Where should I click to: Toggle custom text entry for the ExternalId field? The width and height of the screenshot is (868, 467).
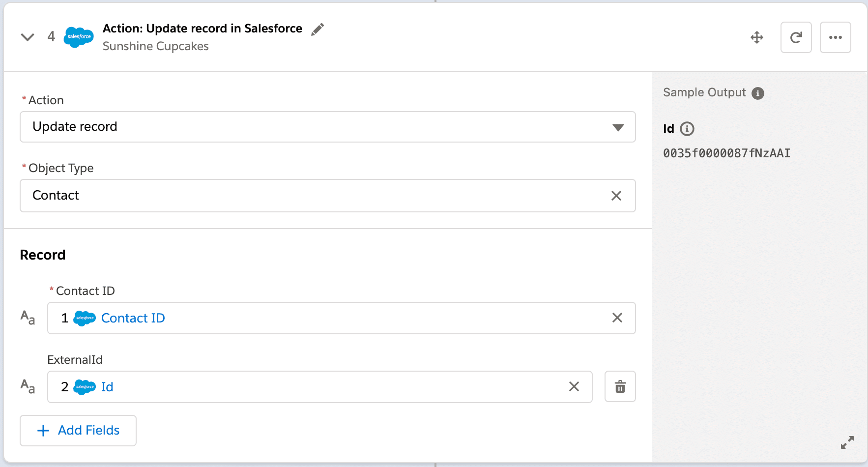(28, 387)
